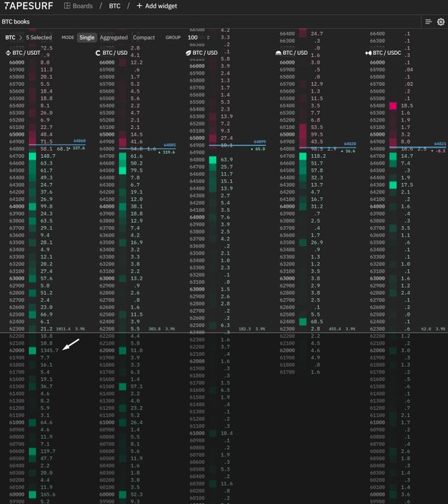Click the 64899 mid price label
Screen dimensions: 448x504
coord(260,142)
